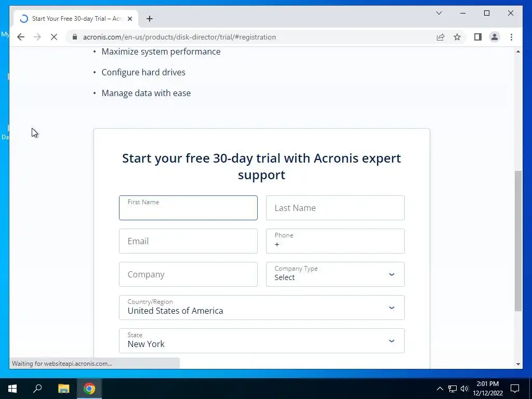532x399 pixels.
Task: Click the Phone number field
Action: [x=335, y=241]
